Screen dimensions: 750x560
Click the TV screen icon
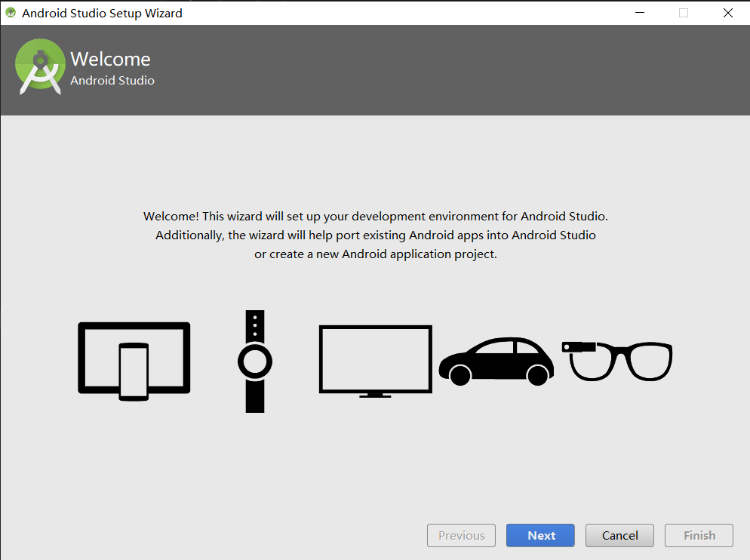376,362
